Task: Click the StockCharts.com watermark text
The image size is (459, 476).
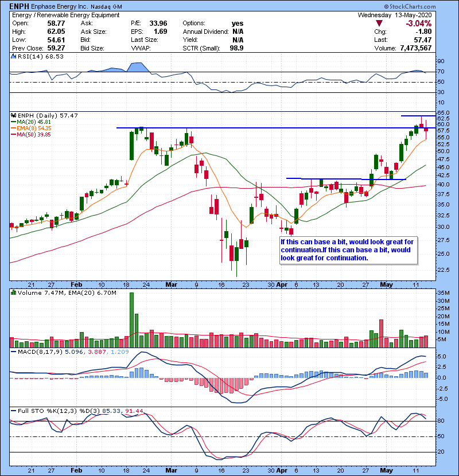Action: (410, 6)
